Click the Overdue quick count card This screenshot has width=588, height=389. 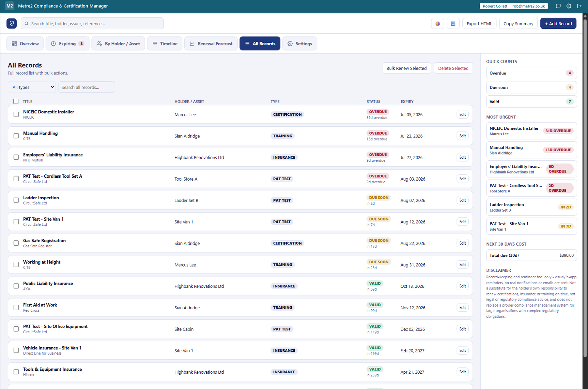click(531, 73)
